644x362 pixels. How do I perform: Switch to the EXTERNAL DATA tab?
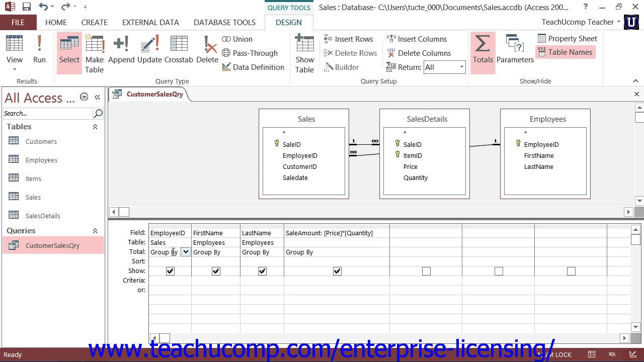click(x=150, y=22)
